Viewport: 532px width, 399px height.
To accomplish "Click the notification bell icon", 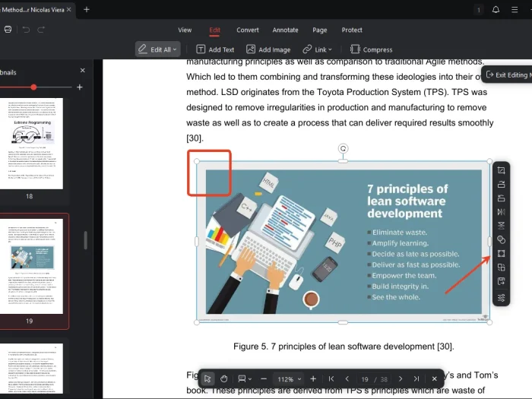I will tap(496, 10).
